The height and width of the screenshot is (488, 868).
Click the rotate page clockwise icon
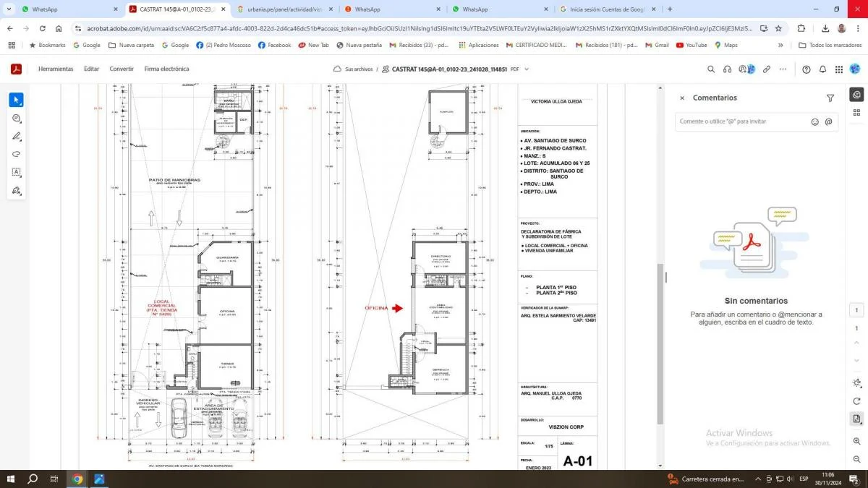pyautogui.click(x=857, y=401)
